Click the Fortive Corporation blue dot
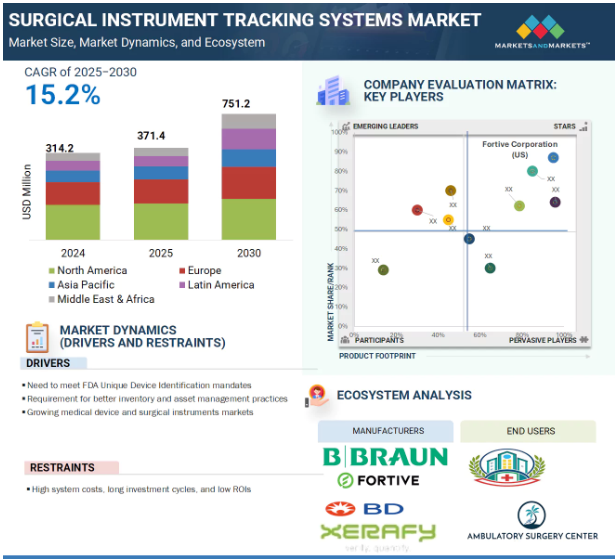The image size is (616, 559). point(553,158)
